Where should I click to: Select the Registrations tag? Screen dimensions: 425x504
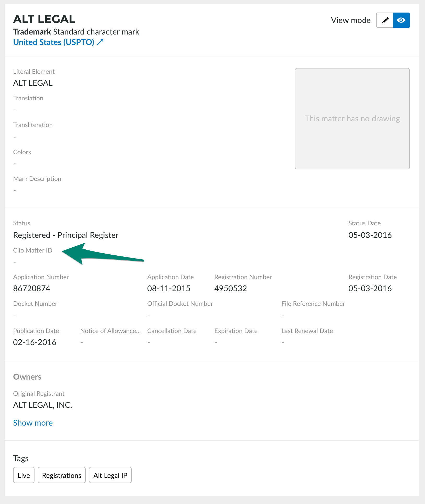pos(62,475)
